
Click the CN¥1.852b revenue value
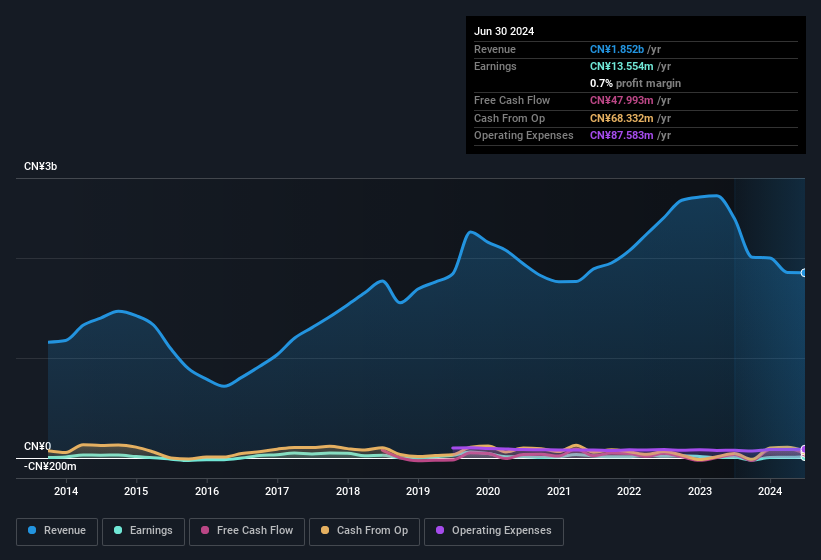click(x=617, y=49)
